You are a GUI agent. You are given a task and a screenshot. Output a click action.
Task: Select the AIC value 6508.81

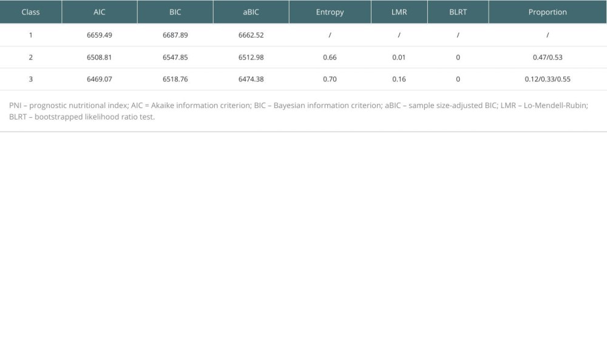pyautogui.click(x=100, y=57)
